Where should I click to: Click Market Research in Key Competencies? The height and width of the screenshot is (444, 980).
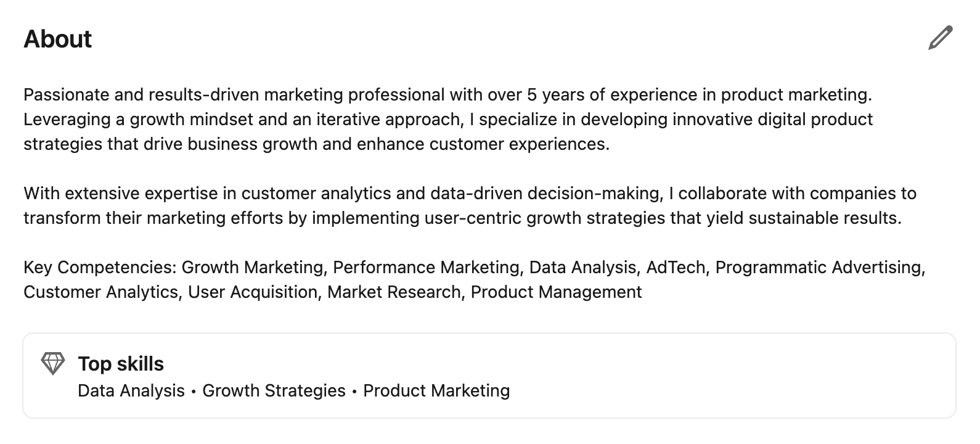(x=394, y=292)
